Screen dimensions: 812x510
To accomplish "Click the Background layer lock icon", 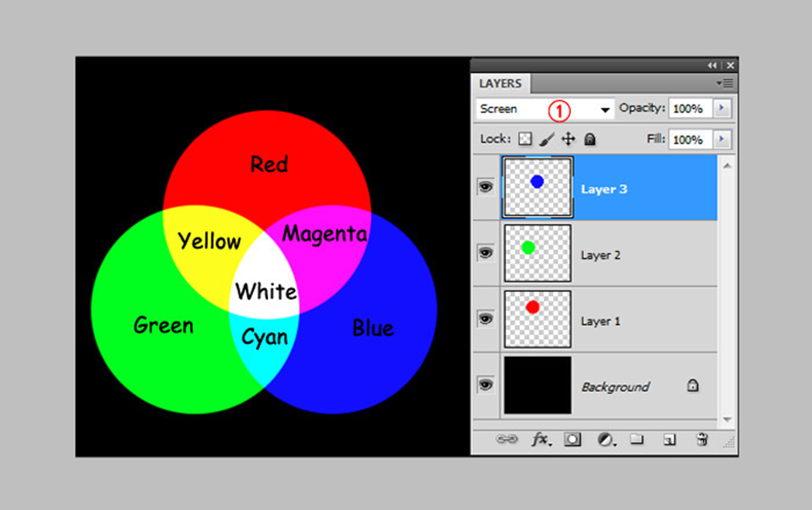I will [x=693, y=385].
